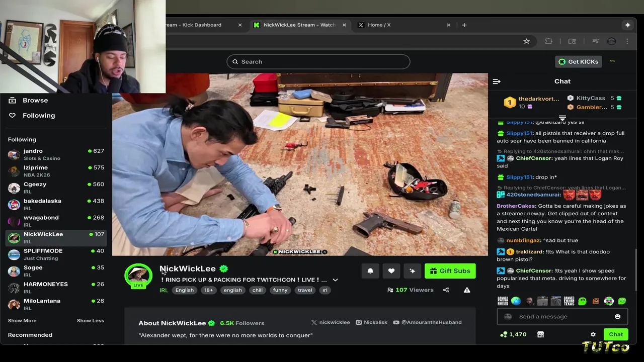This screenshot has height=362, width=644.
Task: Open a new browser tab
Action: coord(464,25)
